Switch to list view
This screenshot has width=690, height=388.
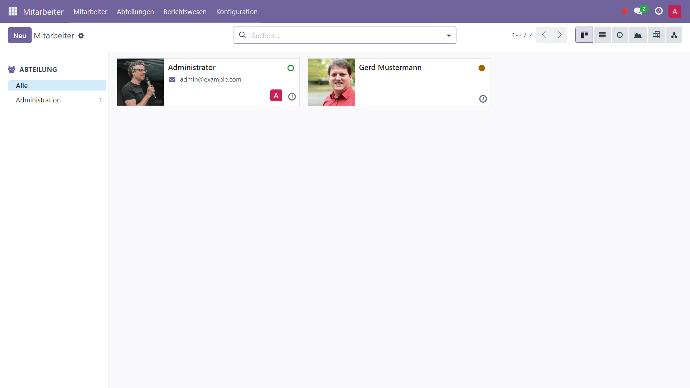point(602,35)
